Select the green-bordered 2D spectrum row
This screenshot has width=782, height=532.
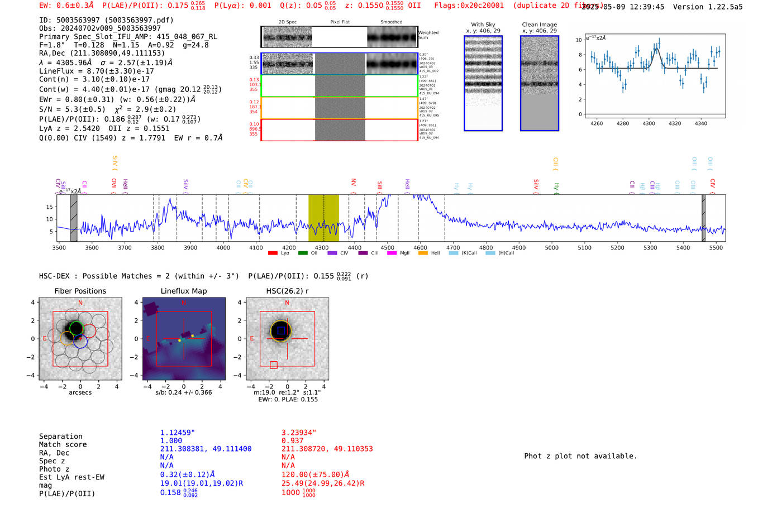[340, 85]
